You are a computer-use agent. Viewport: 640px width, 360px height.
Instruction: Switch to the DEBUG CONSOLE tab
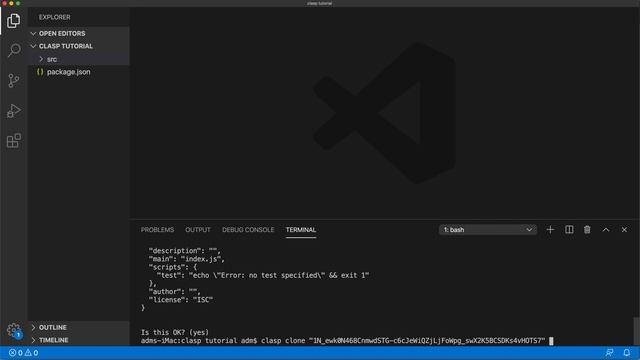coord(248,230)
